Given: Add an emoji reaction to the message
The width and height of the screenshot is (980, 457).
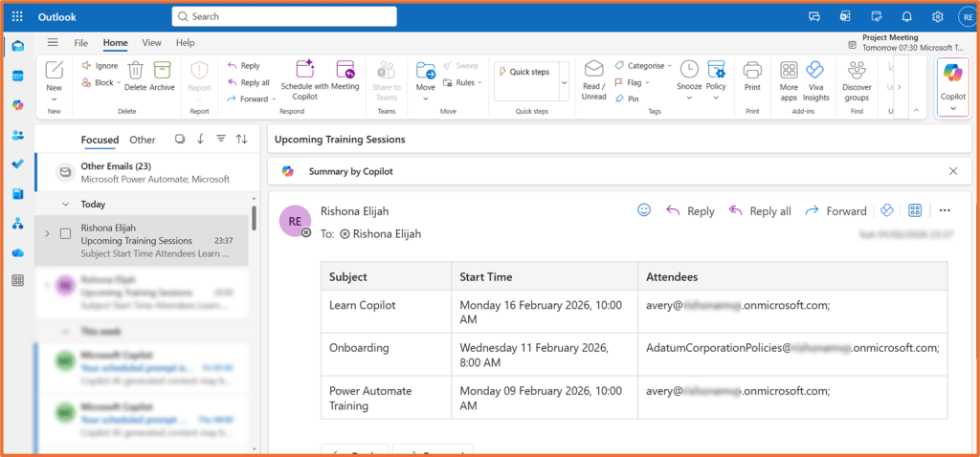Looking at the screenshot, I should pyautogui.click(x=644, y=210).
